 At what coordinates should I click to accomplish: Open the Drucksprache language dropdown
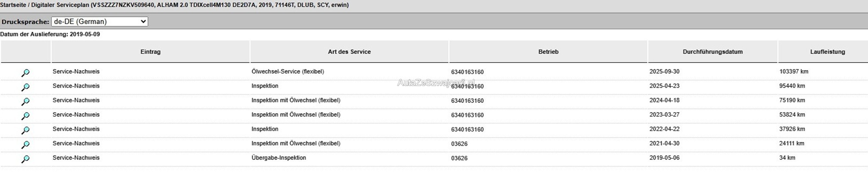99,22
